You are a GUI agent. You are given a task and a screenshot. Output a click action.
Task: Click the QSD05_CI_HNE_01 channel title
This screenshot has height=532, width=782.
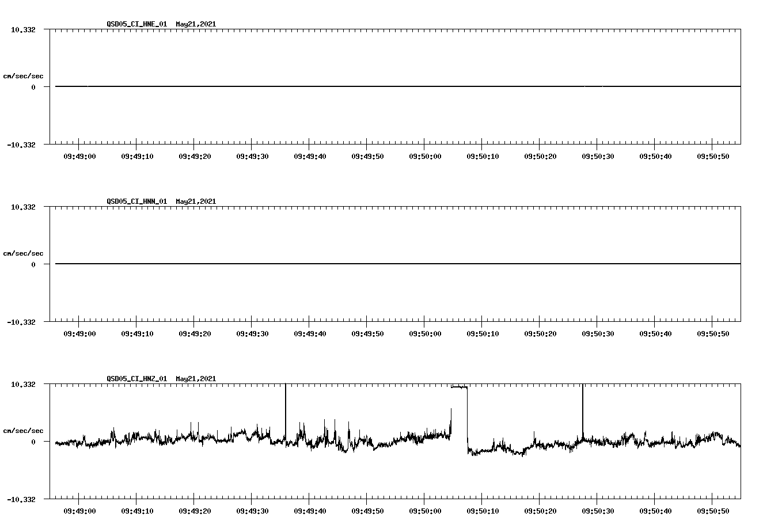(136, 25)
